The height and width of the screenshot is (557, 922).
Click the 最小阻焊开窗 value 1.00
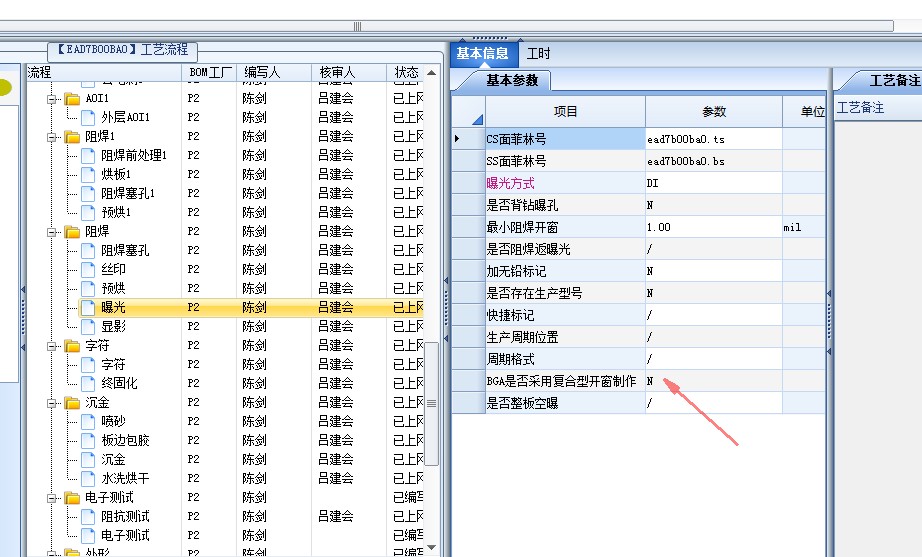(659, 228)
